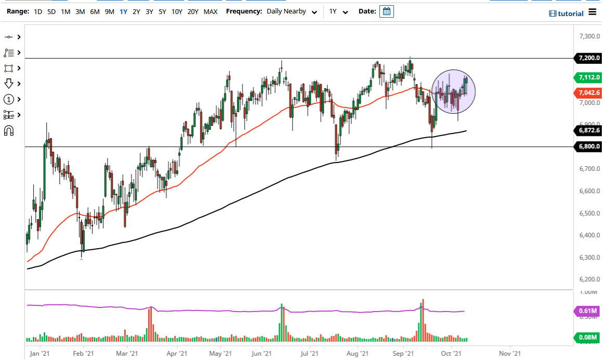Select the numbered callout annotation tool
Screen dimensions: 606x364
point(9,99)
